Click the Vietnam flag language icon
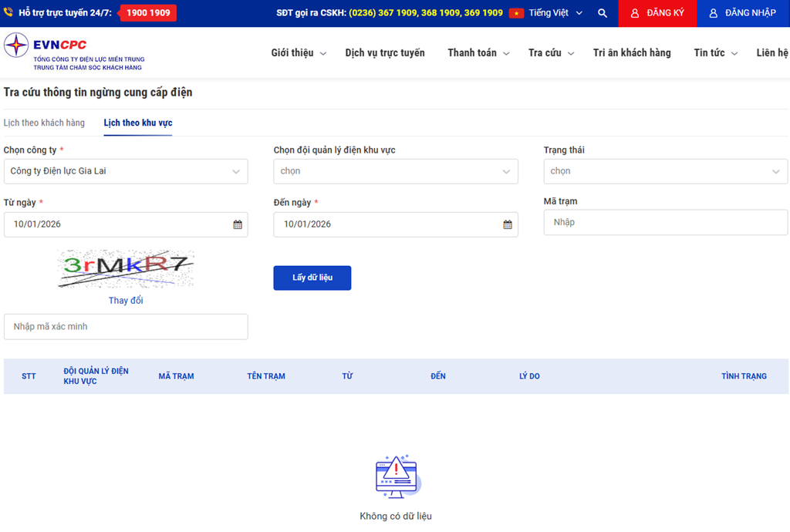790x532 pixels. click(x=516, y=13)
